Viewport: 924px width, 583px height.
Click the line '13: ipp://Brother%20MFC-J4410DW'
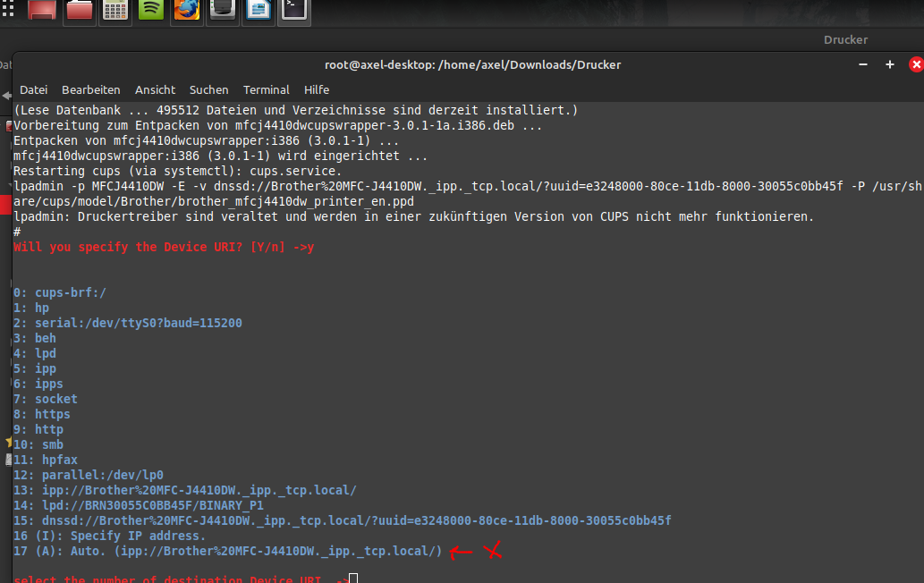tap(185, 491)
